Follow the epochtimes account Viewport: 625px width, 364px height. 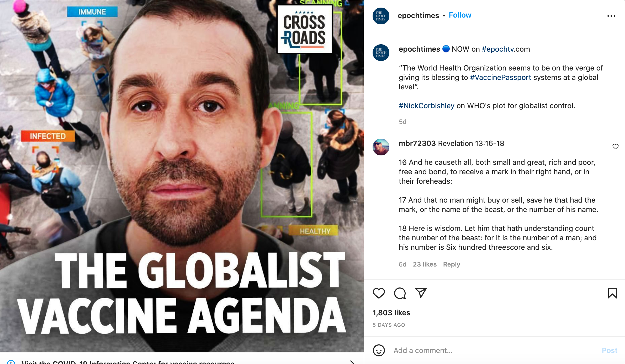pyautogui.click(x=460, y=15)
